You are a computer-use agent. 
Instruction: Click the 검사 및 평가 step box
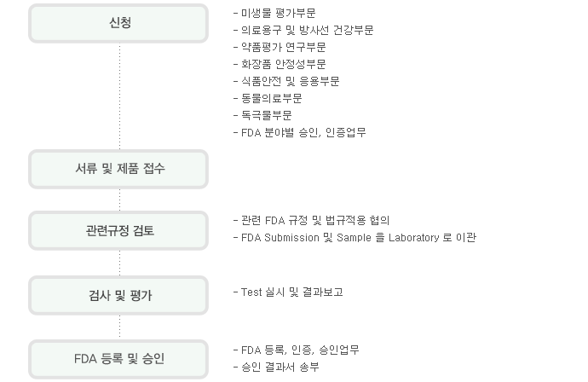(x=118, y=295)
